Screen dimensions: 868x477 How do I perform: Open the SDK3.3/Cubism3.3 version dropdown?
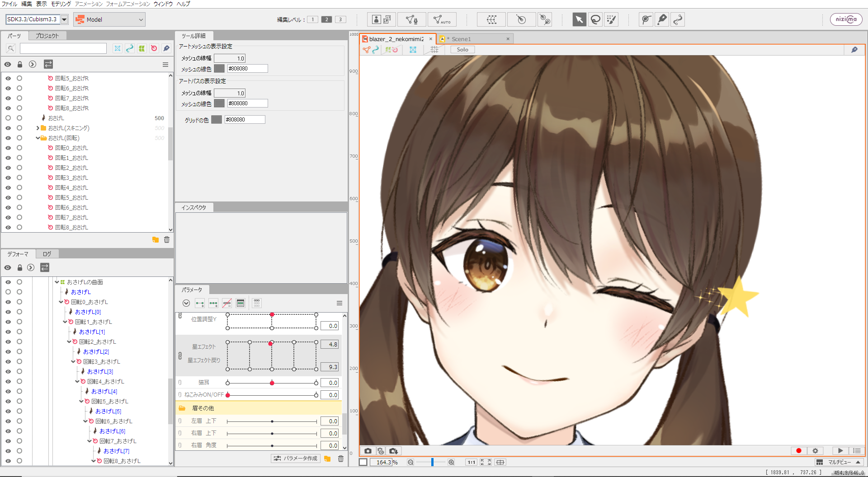coord(64,19)
